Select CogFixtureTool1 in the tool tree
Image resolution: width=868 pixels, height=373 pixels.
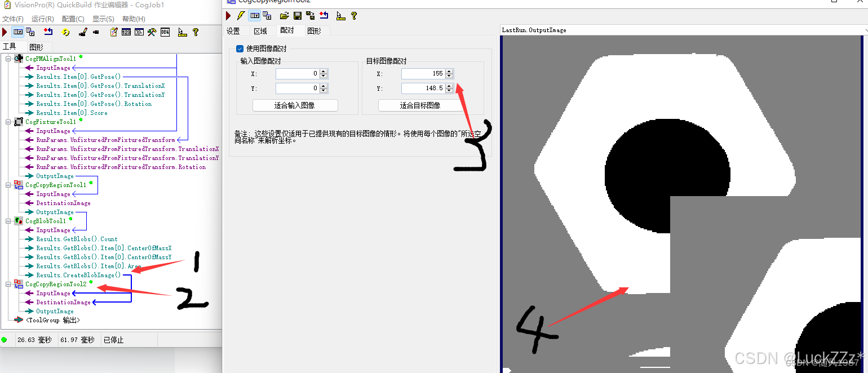pos(51,122)
